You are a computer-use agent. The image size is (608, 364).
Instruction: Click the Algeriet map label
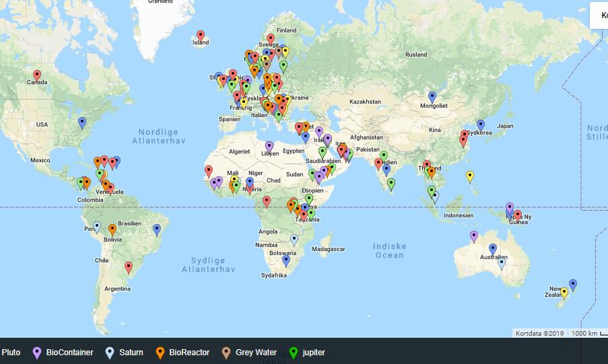click(239, 151)
